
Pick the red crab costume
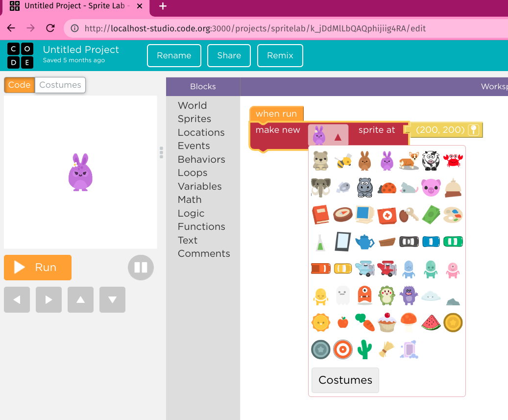pos(453,161)
